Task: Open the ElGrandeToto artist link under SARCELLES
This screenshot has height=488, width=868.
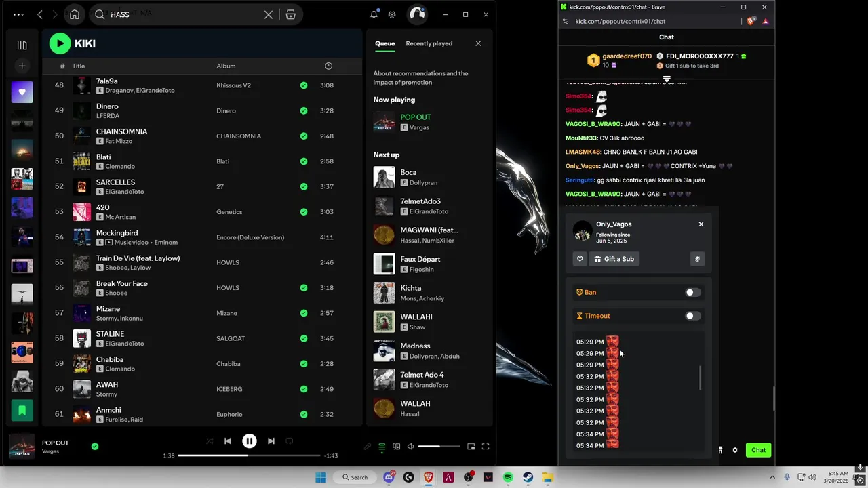Action: (125, 192)
